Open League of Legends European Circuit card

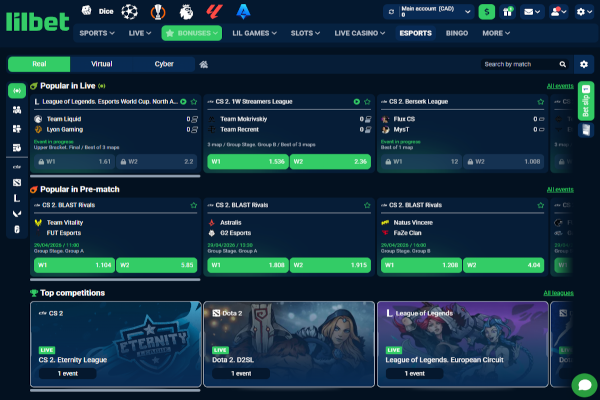(x=463, y=344)
